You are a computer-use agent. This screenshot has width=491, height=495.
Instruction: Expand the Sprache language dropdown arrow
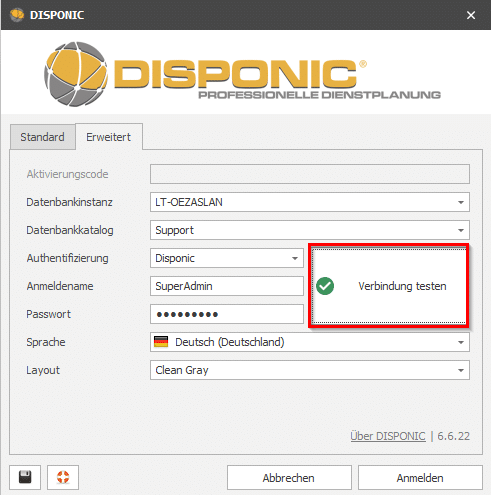(461, 342)
